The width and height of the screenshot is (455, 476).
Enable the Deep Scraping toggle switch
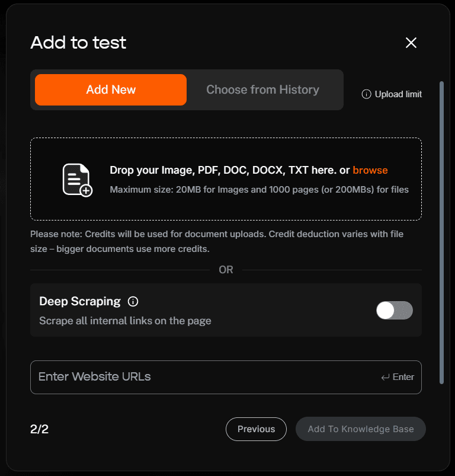[x=395, y=310]
